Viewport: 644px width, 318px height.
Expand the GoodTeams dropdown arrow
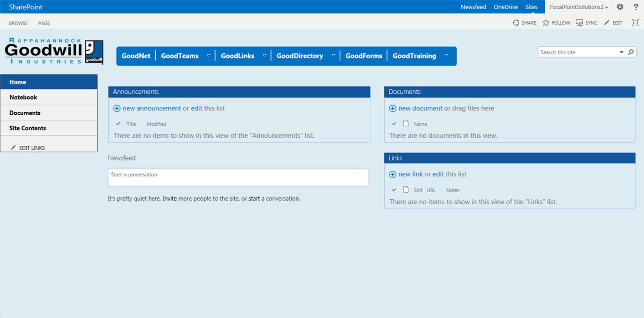[x=208, y=55]
